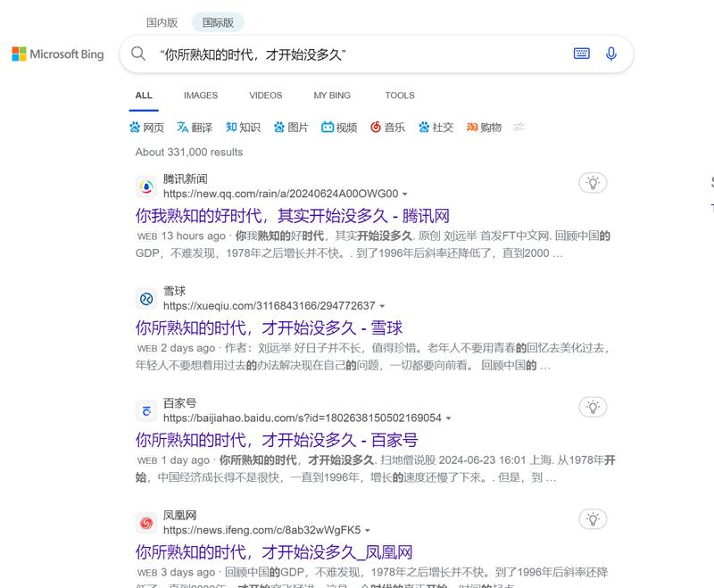The width and height of the screenshot is (714, 588).
Task: Click the Microsoft Bing logo
Action: 58,54
